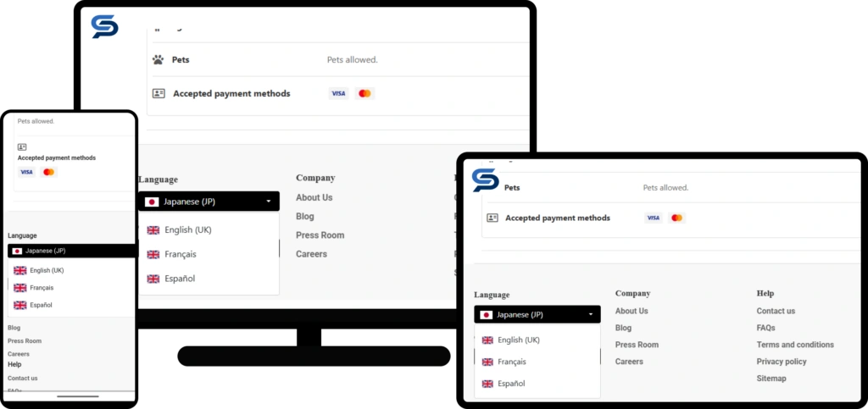Click the Japanese (JP) dropdown arrow in the tablet view
The width and height of the screenshot is (868, 409).
pos(590,314)
